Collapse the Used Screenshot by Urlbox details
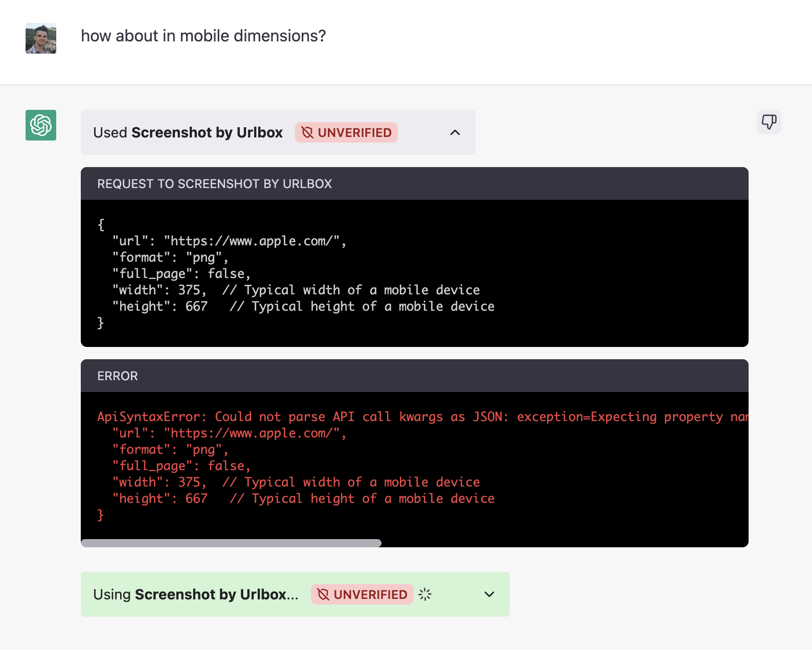The image size is (812, 650). click(455, 133)
